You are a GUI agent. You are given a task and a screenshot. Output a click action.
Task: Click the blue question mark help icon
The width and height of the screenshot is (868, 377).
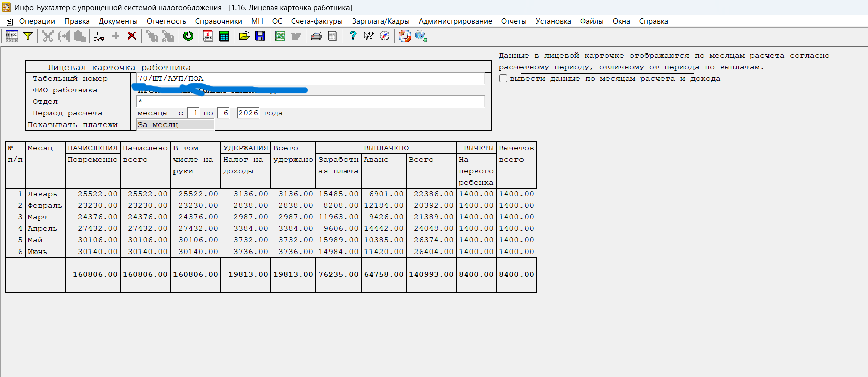coord(353,36)
